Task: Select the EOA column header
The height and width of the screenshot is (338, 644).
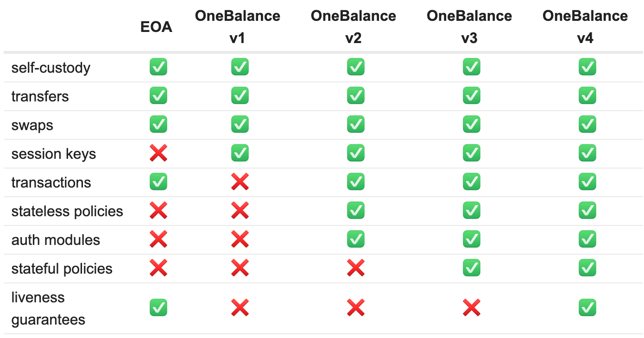Action: tap(157, 27)
